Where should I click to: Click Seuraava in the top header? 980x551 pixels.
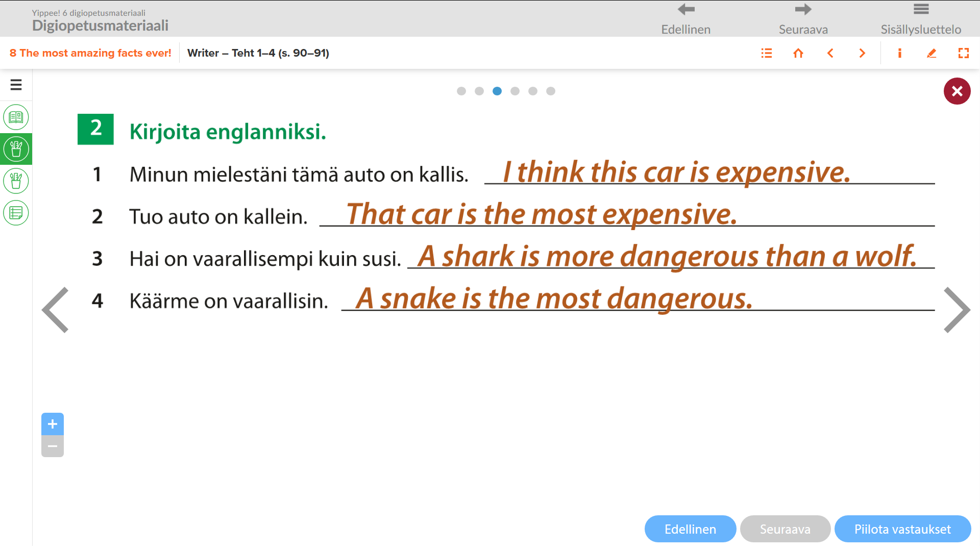(x=803, y=19)
